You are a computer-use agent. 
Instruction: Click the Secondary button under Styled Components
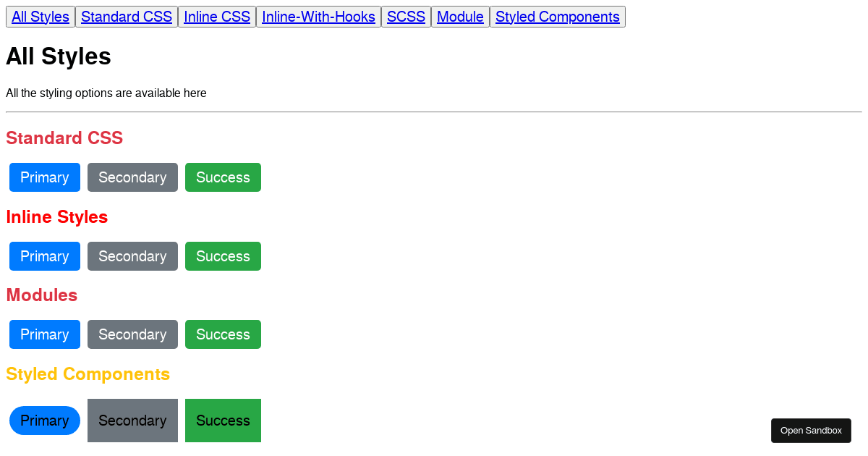click(x=132, y=420)
